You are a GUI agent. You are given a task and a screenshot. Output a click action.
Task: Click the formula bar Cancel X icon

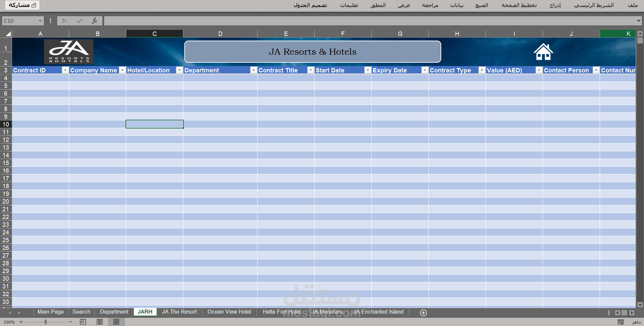[x=64, y=21]
